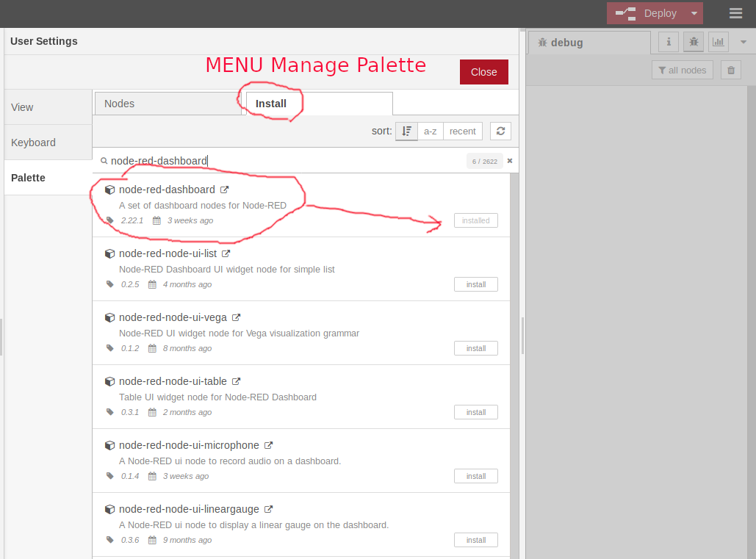Install node-red-node-ui-list module
The width and height of the screenshot is (756, 559).
(x=476, y=284)
